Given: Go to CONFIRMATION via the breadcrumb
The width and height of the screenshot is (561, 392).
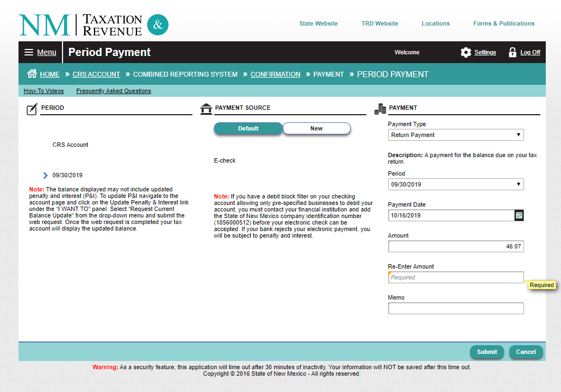Looking at the screenshot, I should point(275,74).
